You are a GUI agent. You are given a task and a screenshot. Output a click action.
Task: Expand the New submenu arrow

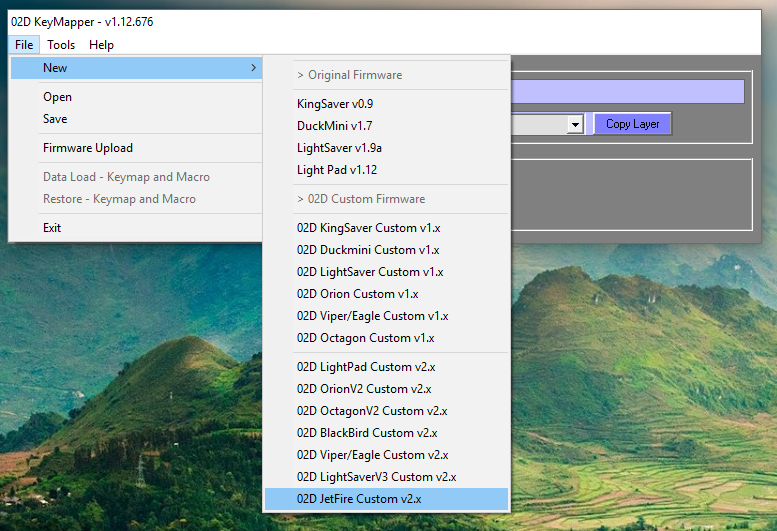point(253,68)
